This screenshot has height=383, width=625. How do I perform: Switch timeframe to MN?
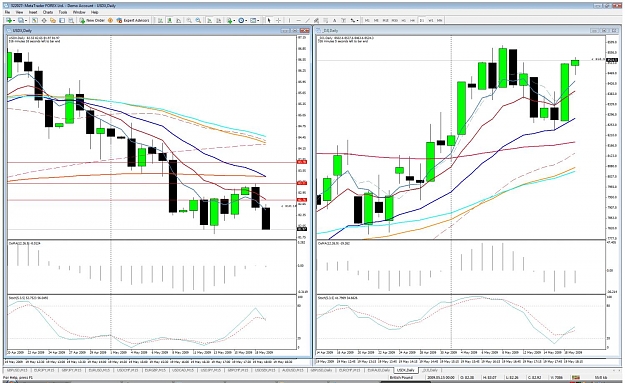tap(440, 20)
